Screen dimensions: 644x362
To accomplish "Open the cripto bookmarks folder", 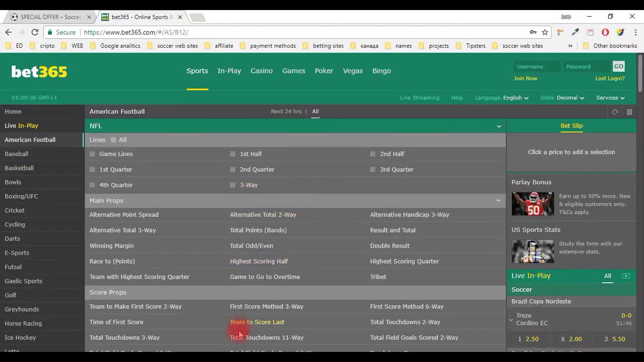I will pyautogui.click(x=42, y=46).
